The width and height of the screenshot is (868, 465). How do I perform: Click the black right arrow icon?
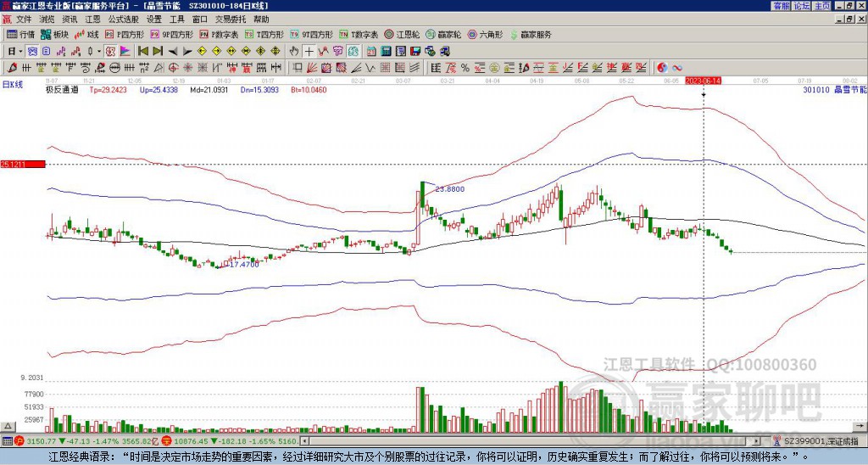click(x=187, y=52)
